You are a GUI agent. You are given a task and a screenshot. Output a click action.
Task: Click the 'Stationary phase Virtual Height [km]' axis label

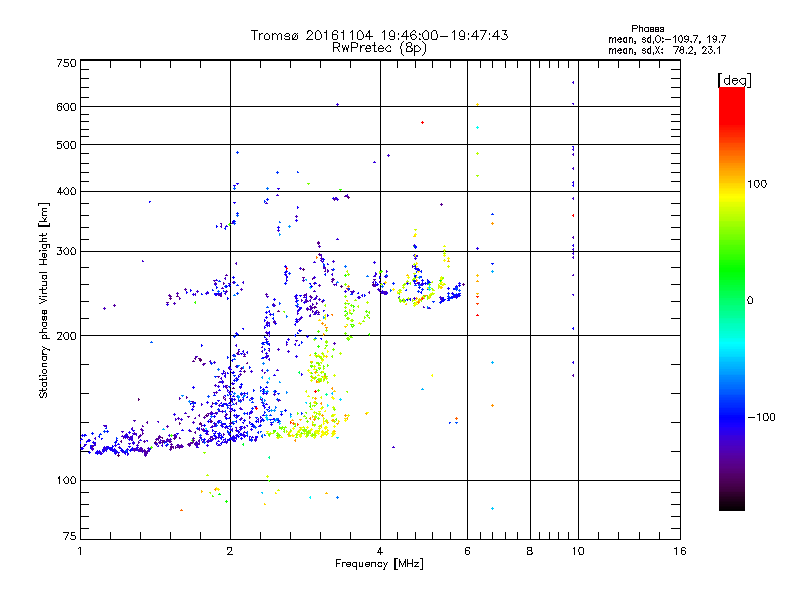[x=43, y=300]
